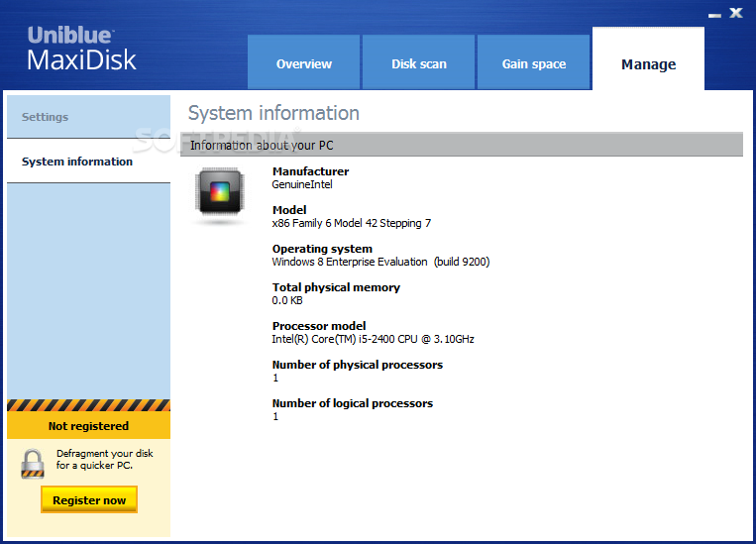Click the Register now button
756x544 pixels.
click(89, 500)
